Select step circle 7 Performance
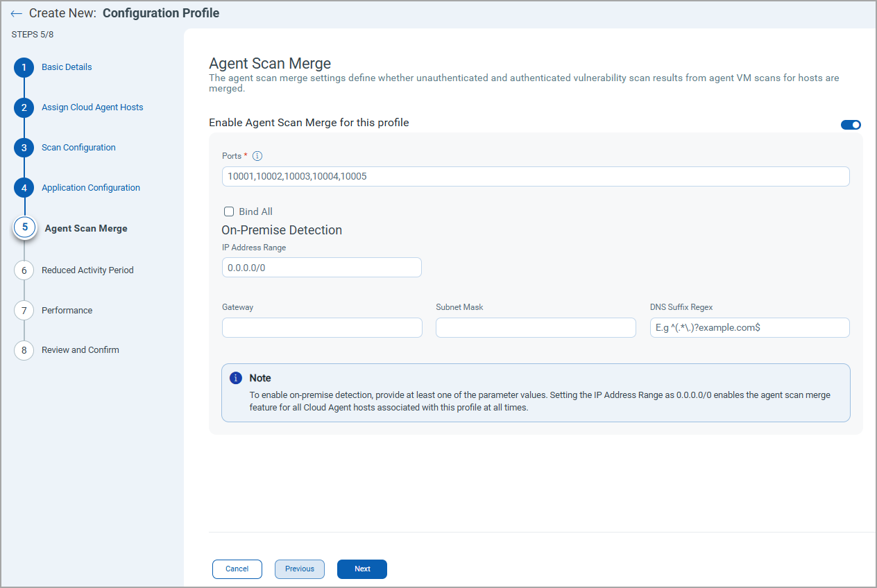Viewport: 877px width, 588px height. pos(24,310)
